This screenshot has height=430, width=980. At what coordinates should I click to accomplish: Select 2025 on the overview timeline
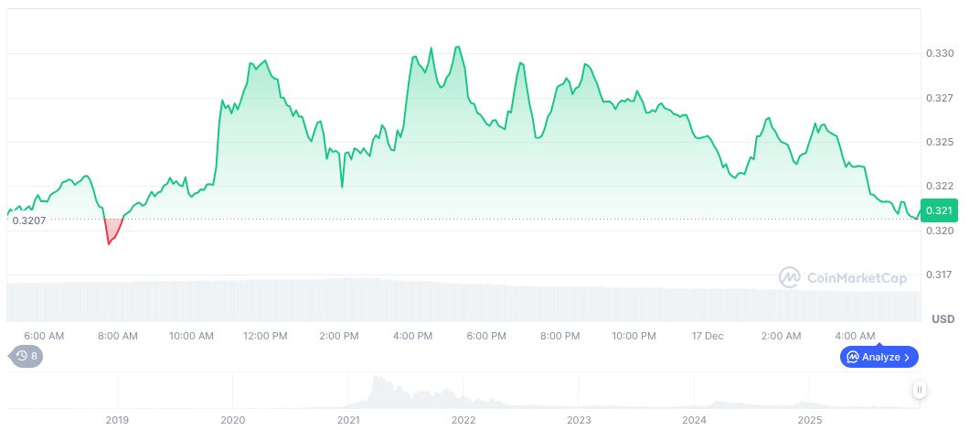[x=809, y=420]
